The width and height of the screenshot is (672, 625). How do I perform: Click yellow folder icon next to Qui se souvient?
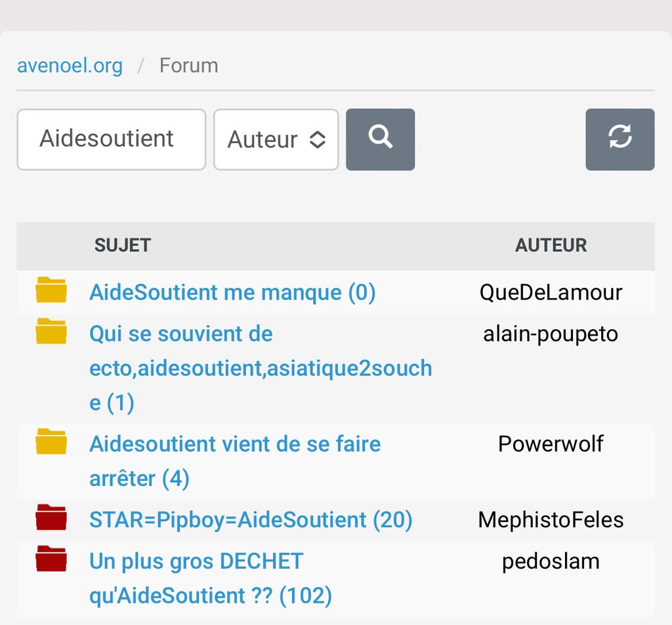(51, 331)
